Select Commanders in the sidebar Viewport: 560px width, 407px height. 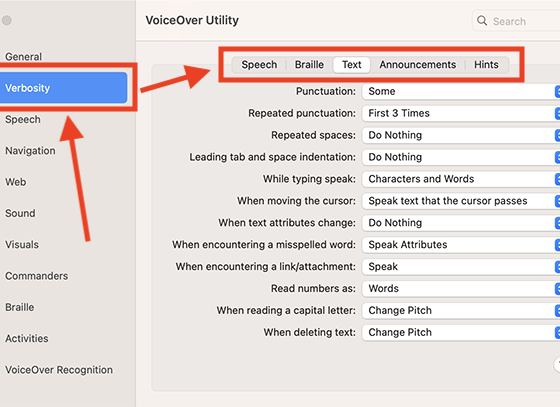pos(36,276)
